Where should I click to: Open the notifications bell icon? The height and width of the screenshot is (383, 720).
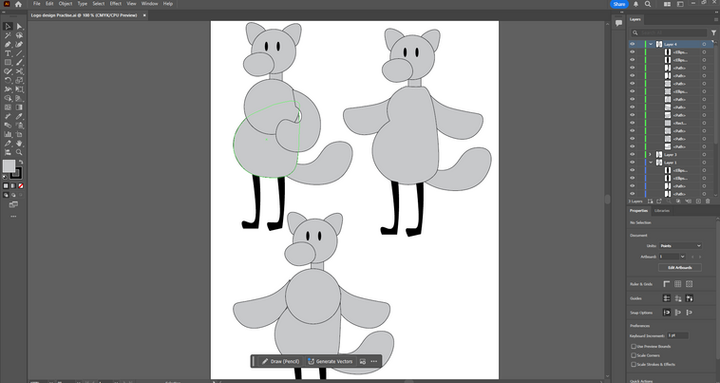[636, 4]
